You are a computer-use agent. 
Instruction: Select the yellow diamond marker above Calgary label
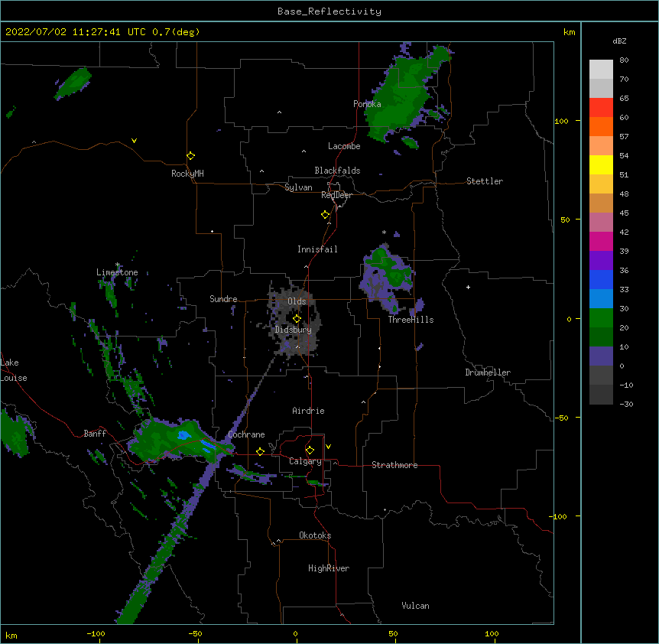[310, 450]
